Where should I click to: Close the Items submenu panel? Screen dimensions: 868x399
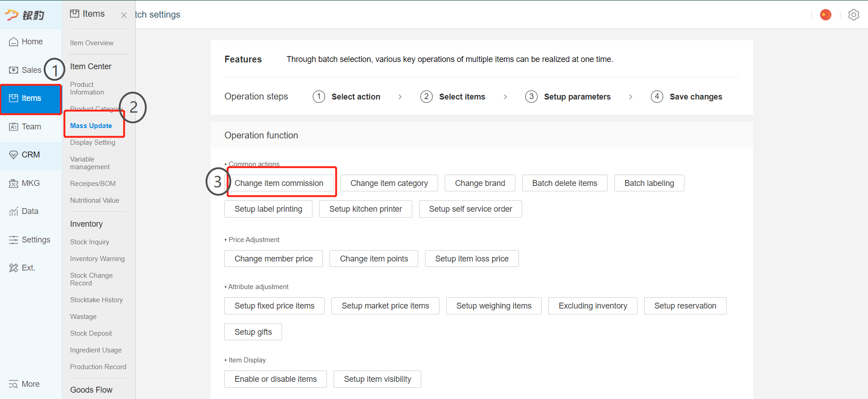click(124, 15)
